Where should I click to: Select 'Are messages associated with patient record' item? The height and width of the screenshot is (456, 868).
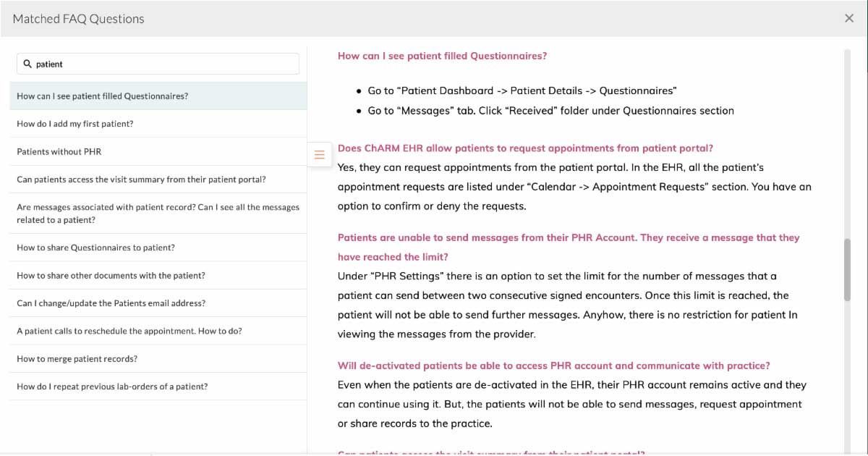point(158,214)
